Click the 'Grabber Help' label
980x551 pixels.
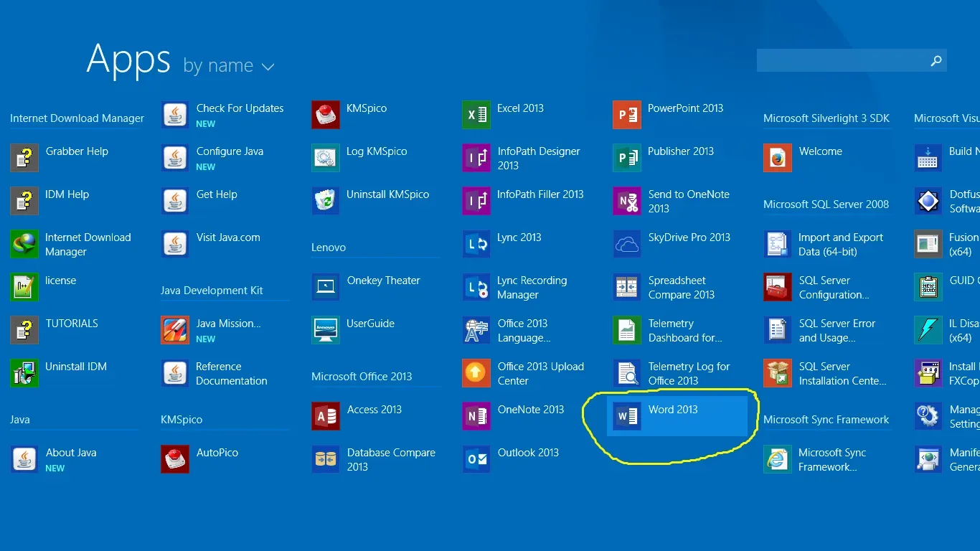pyautogui.click(x=77, y=151)
